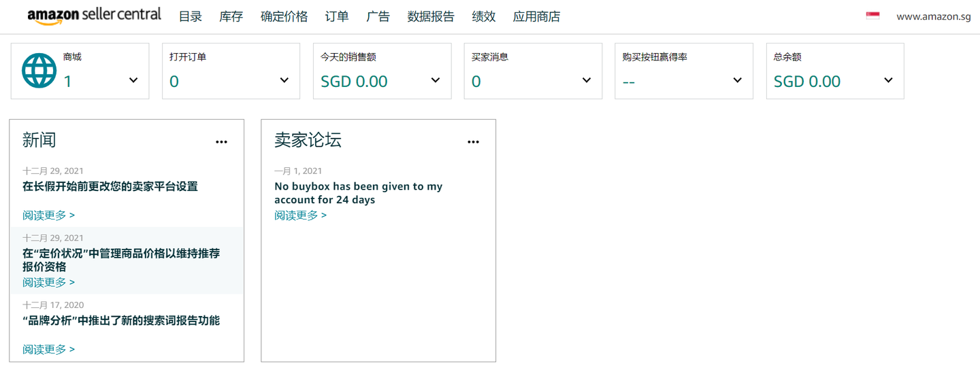980x382 pixels.
Task: Expand the 打开订单 card chevron
Action: (x=284, y=80)
